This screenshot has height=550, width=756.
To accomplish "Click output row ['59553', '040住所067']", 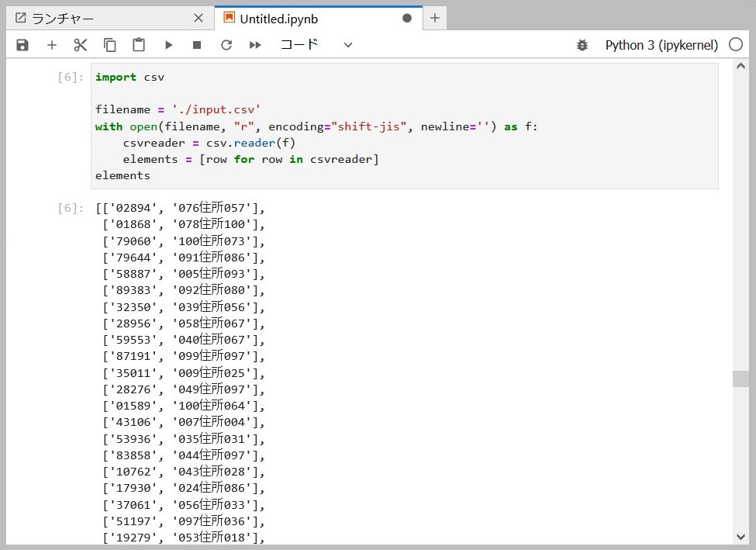I will click(184, 340).
